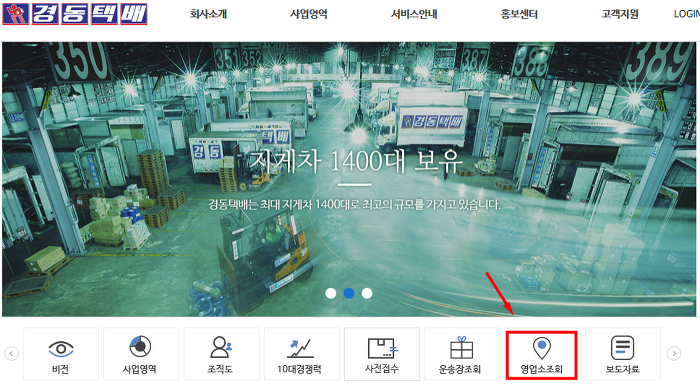Click the LOGIN link
The height and width of the screenshot is (386, 700).
pos(687,14)
